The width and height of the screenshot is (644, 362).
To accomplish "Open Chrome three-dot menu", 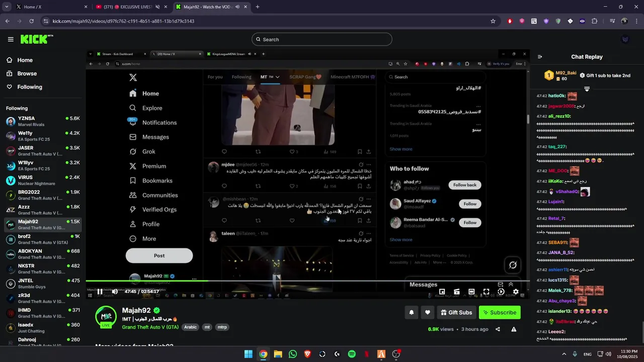I will pyautogui.click(x=636, y=21).
